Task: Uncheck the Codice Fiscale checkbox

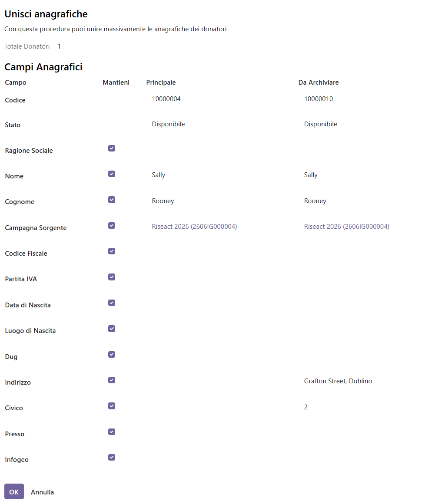Action: [112, 251]
